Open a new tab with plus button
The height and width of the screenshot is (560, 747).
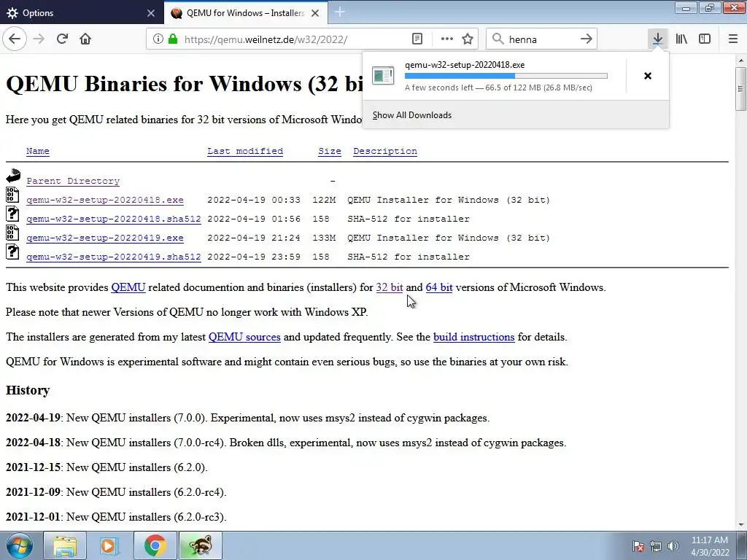340,12
